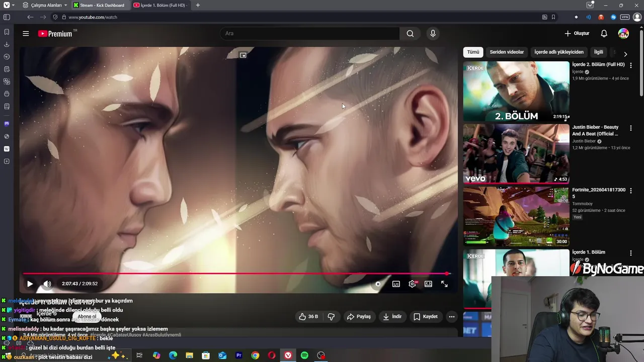This screenshot has height=362, width=644.
Task: Open options for İçerde 1. Bölüm recommendation
Action: click(631, 253)
